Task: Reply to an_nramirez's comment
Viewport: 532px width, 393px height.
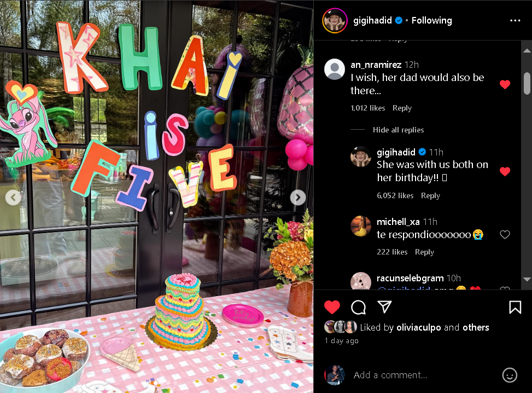Action: 402,108
